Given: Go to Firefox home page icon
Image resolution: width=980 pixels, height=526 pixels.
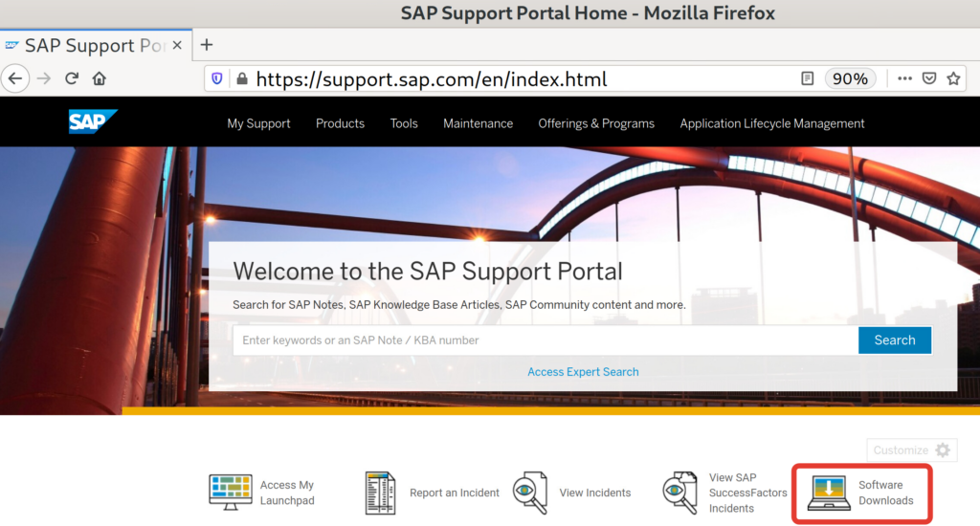Looking at the screenshot, I should (x=100, y=78).
